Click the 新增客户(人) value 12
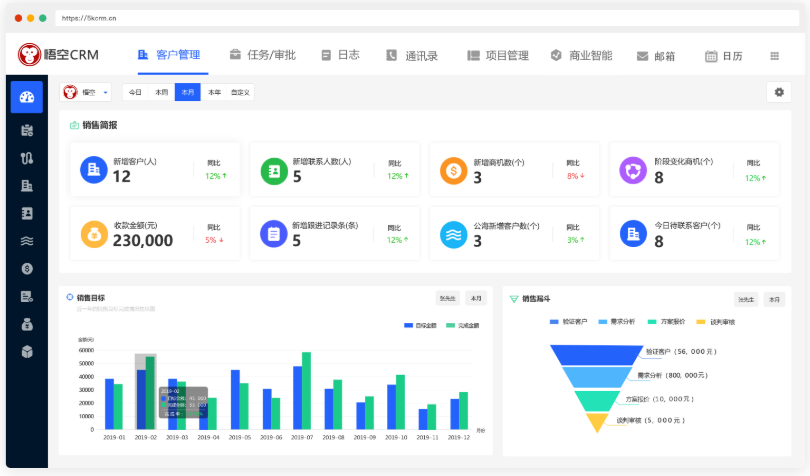 (x=121, y=176)
